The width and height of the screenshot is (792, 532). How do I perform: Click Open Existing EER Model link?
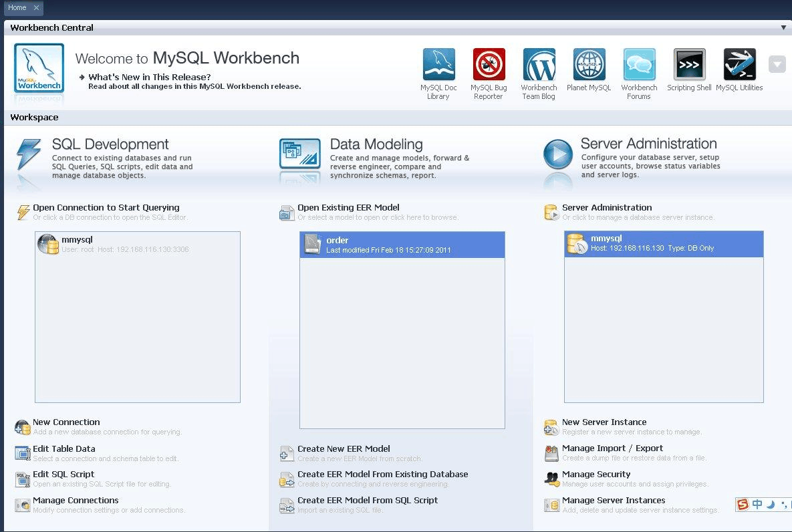tap(348, 208)
